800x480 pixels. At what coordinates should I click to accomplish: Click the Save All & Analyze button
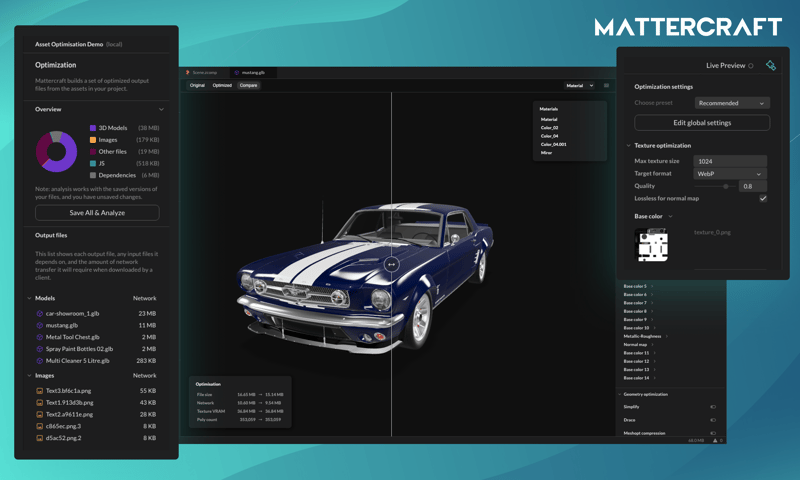click(97, 213)
